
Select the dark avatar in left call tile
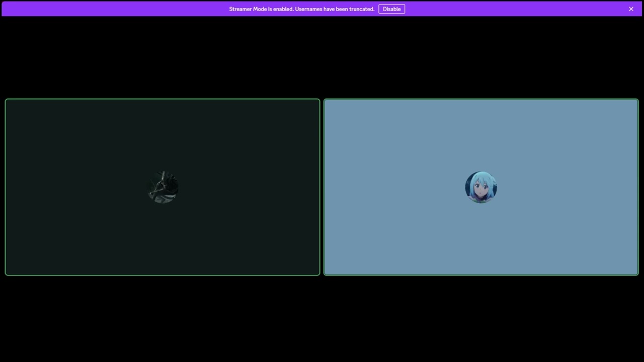click(x=163, y=187)
